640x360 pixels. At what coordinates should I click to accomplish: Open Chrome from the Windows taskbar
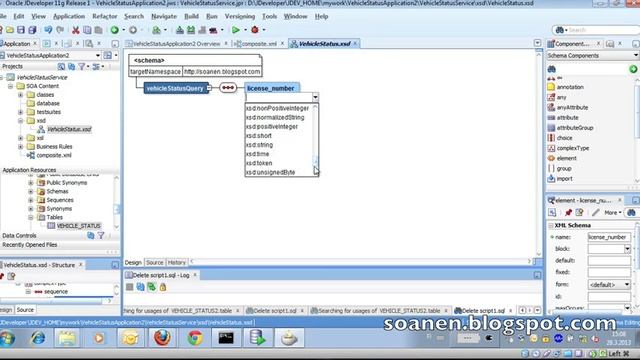[x=195, y=338]
